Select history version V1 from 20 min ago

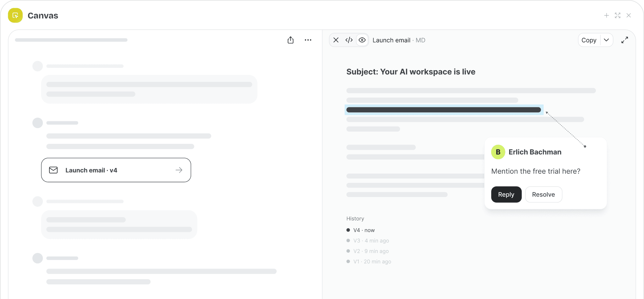[369, 261]
